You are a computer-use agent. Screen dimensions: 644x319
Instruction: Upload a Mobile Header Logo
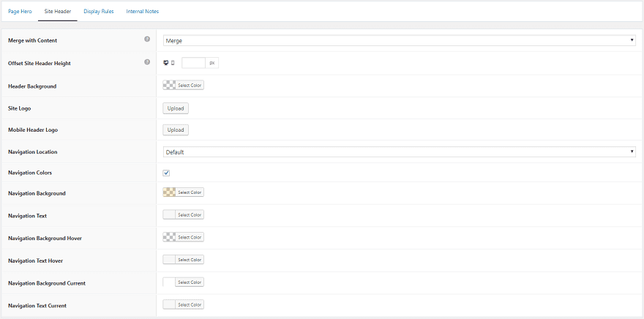coord(176,130)
